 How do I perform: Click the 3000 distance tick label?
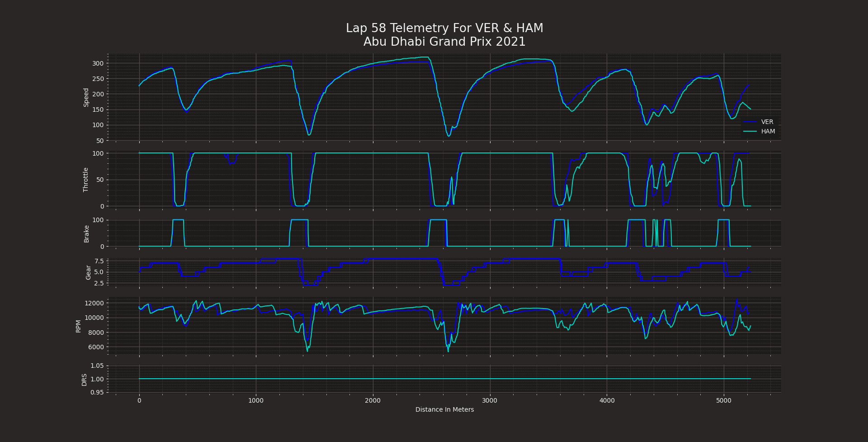490,400
